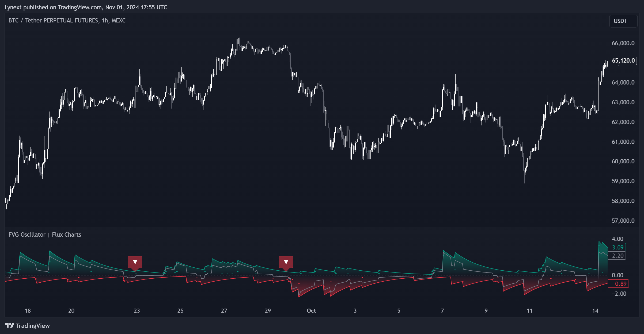Click the date label 18 on time axis
This screenshot has width=644, height=334.
[28, 310]
